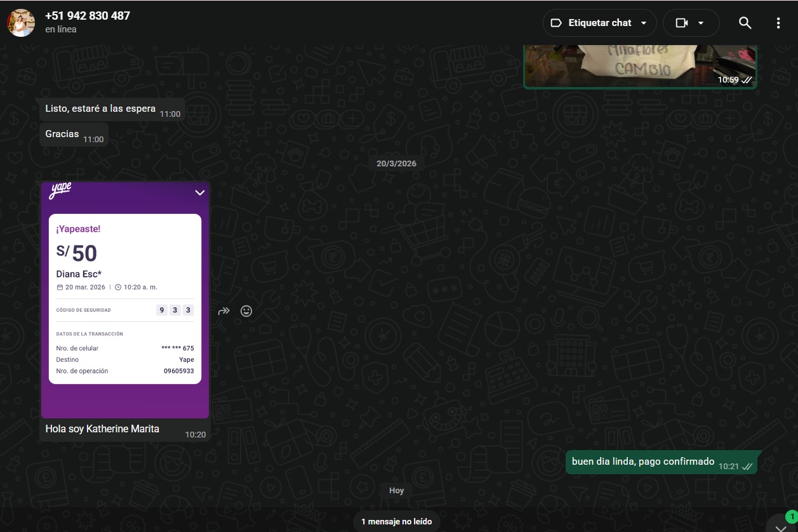Open the message options chevron on the Yape image

[x=199, y=192]
